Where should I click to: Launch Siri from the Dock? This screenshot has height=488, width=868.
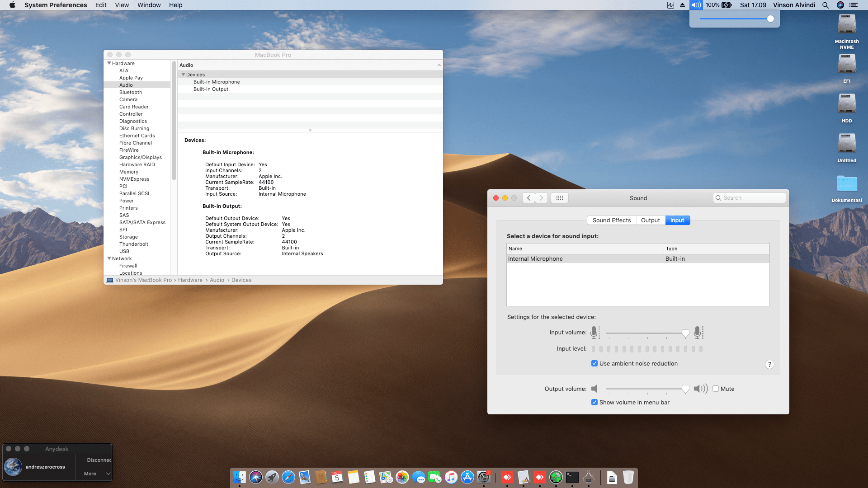click(x=256, y=477)
